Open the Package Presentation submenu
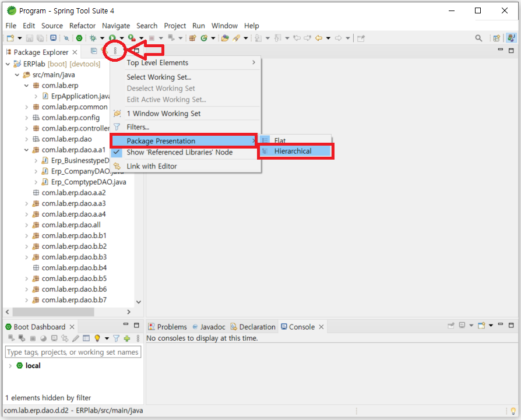 click(x=184, y=141)
